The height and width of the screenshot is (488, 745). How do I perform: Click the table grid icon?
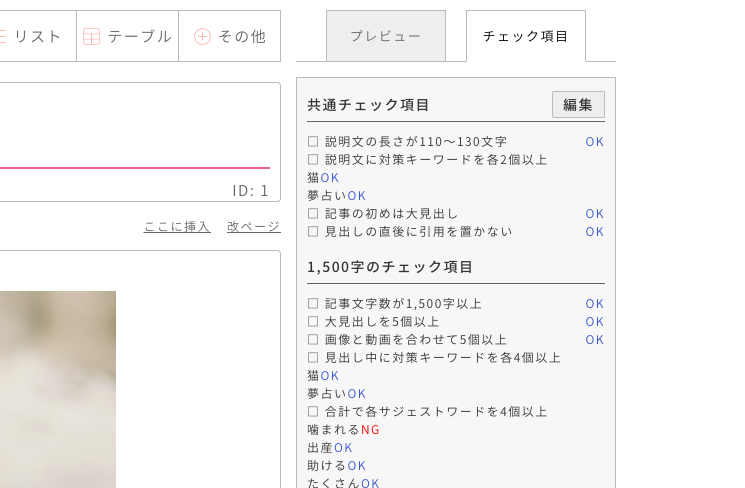click(92, 37)
